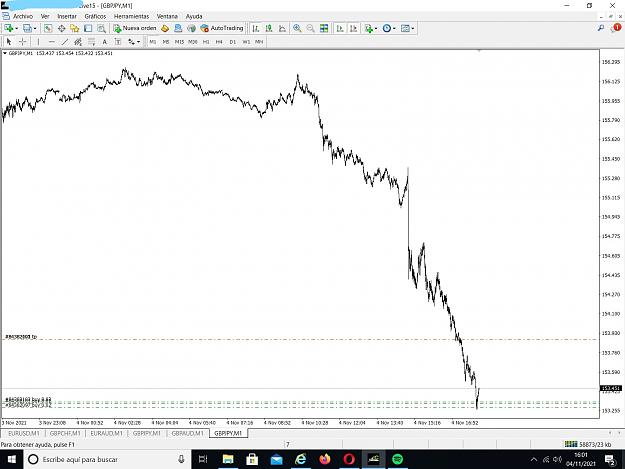The width and height of the screenshot is (625, 469).
Task: Toggle the Terminal panel icon
Action: click(88, 28)
